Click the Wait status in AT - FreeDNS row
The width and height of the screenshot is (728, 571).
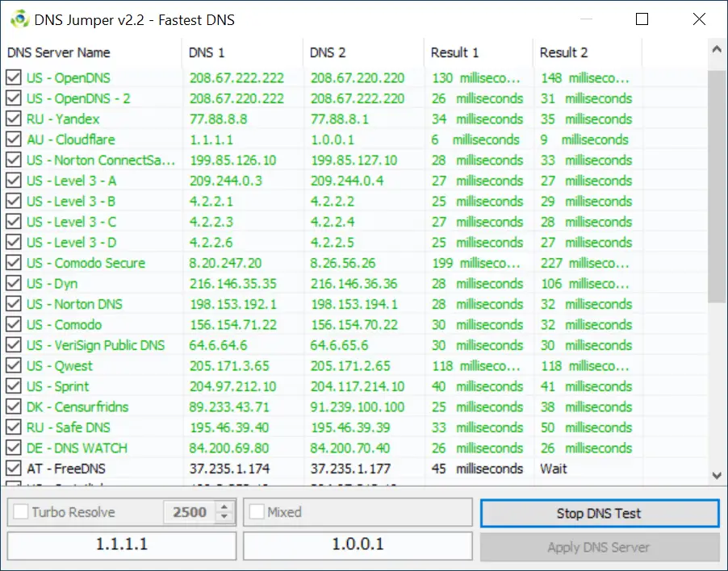coord(554,468)
